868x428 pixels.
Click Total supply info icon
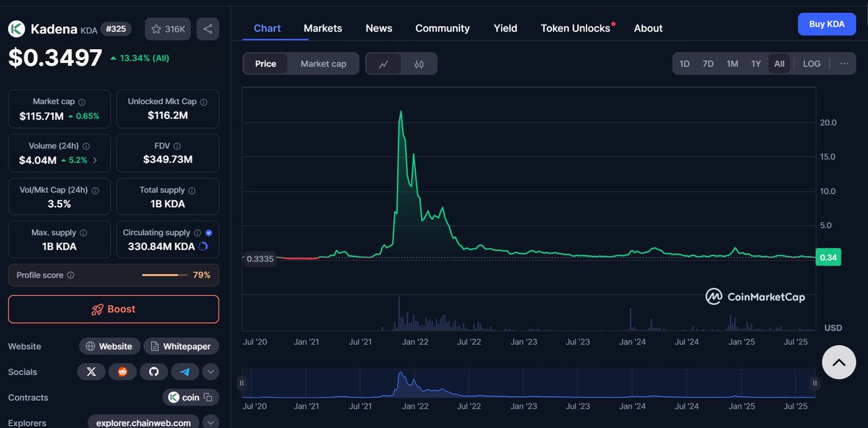192,190
